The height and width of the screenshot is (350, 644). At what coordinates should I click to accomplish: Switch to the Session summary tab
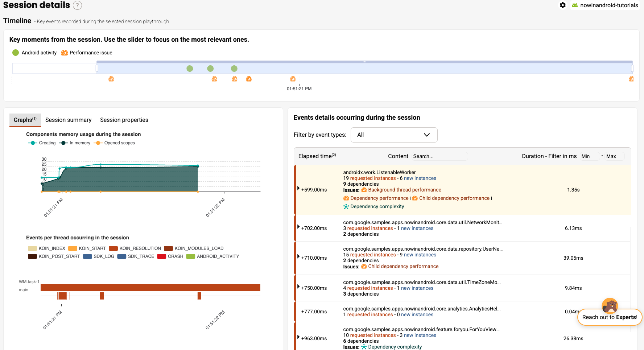tap(68, 120)
